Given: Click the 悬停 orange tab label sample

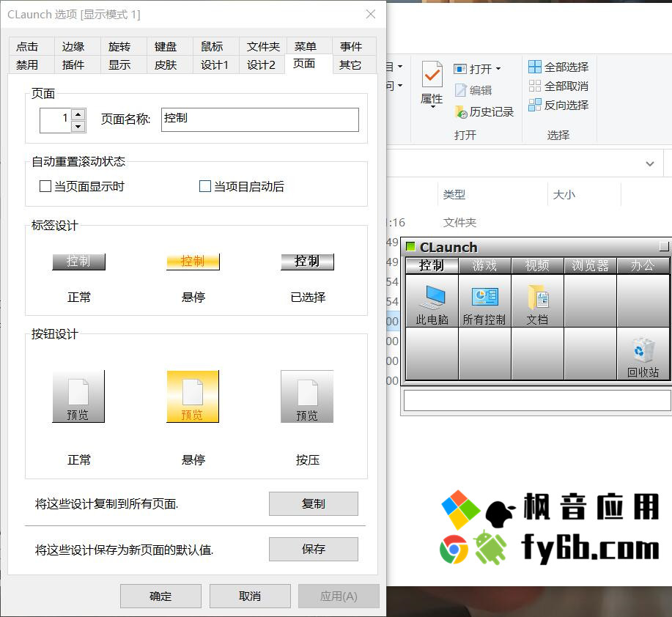Looking at the screenshot, I should point(193,262).
